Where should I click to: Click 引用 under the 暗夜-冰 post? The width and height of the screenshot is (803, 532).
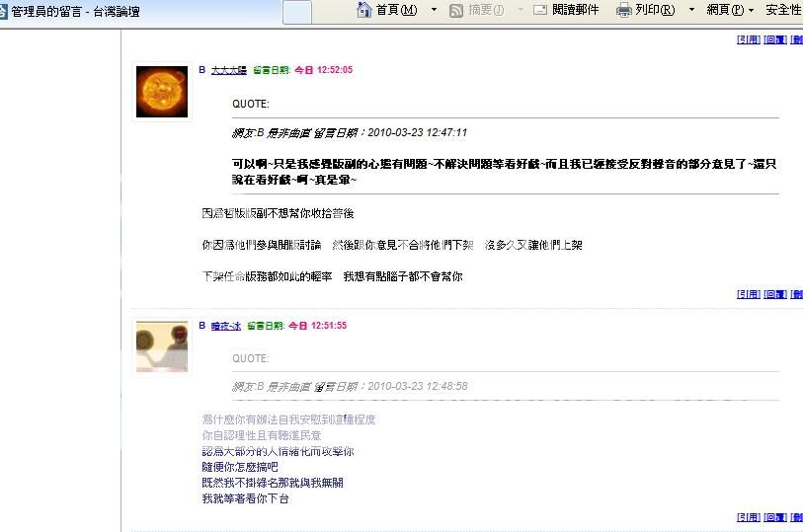tap(749, 517)
